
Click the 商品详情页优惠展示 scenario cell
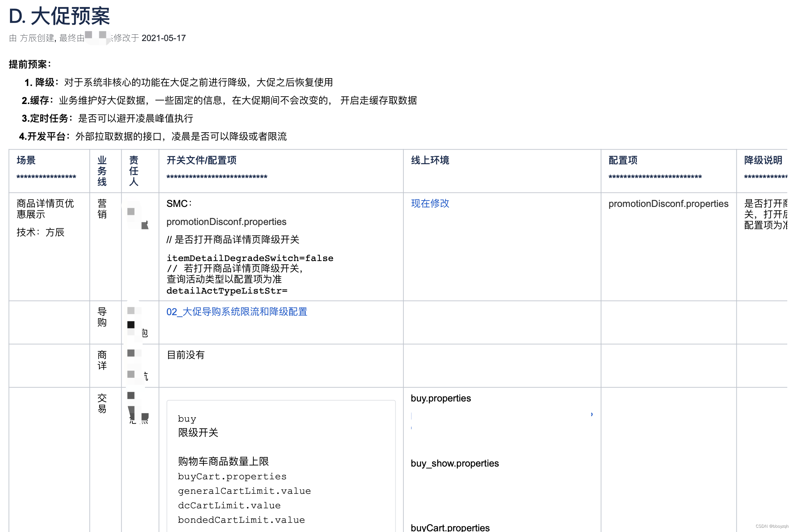click(45, 209)
